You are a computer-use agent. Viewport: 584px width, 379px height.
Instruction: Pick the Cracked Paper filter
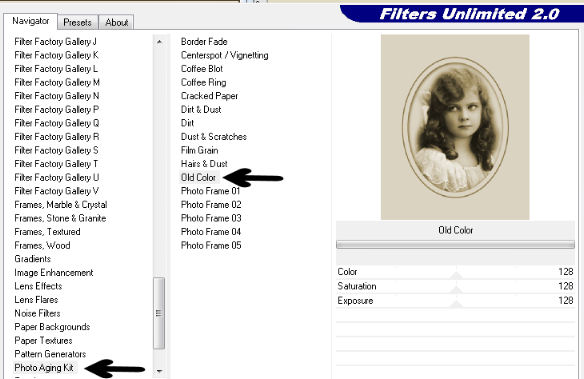pyautogui.click(x=209, y=96)
